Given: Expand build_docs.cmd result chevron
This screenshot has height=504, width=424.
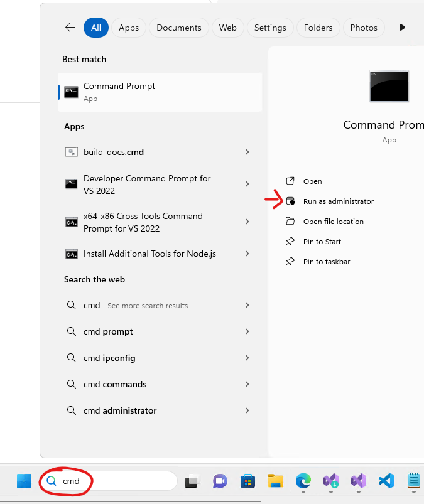Looking at the screenshot, I should tap(247, 152).
